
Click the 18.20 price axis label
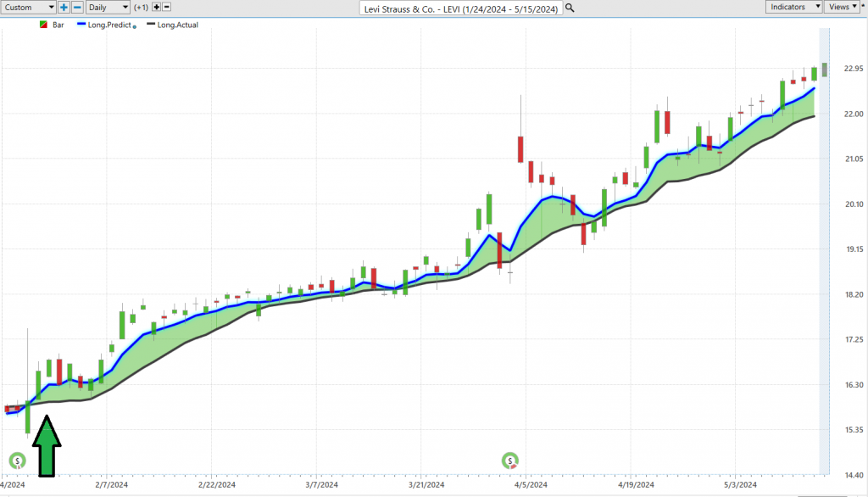click(x=853, y=295)
